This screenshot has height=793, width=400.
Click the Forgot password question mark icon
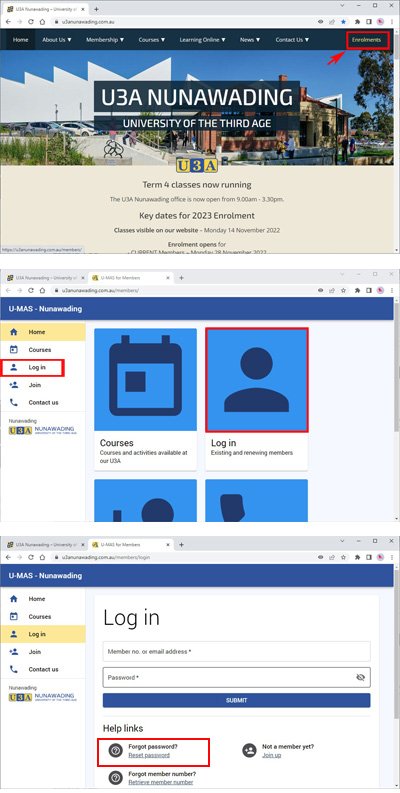coord(115,751)
